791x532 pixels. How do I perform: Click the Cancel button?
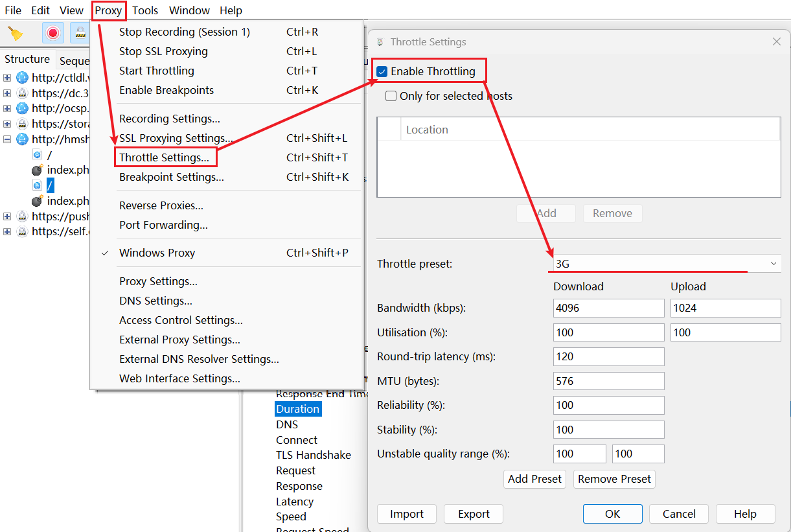pyautogui.click(x=679, y=514)
